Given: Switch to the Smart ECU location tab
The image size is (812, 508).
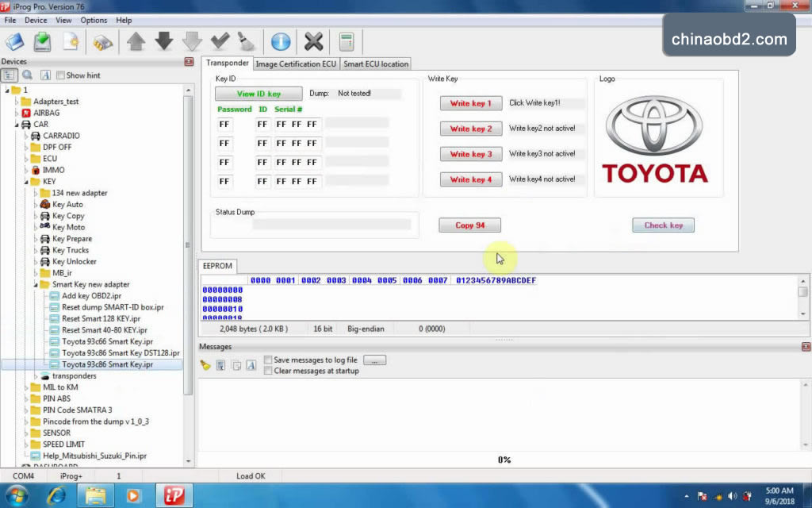Looking at the screenshot, I should (x=376, y=63).
